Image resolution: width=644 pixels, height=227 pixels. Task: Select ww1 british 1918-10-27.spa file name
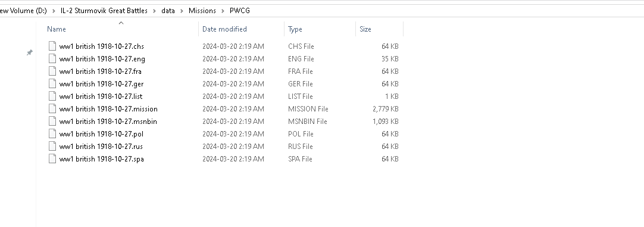coord(101,158)
